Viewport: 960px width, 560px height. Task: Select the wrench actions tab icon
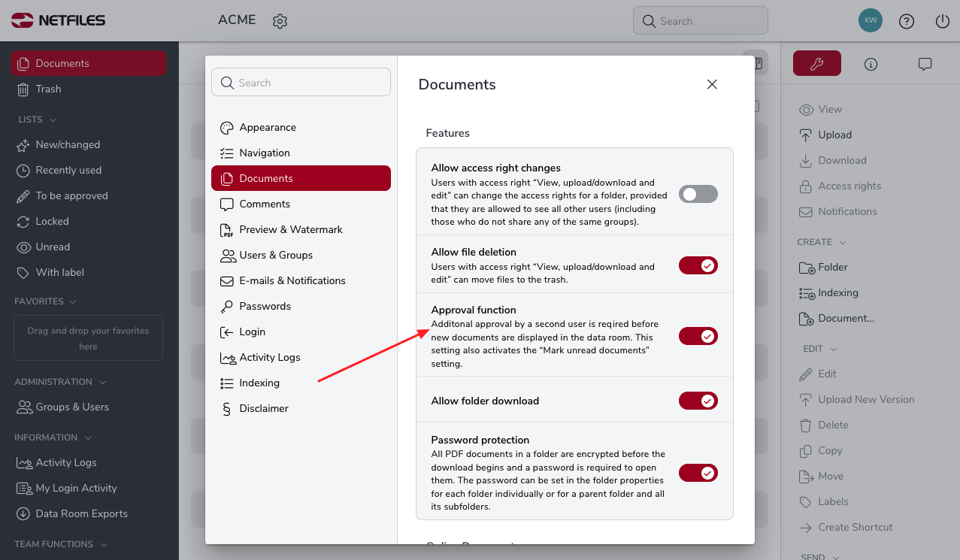click(817, 64)
